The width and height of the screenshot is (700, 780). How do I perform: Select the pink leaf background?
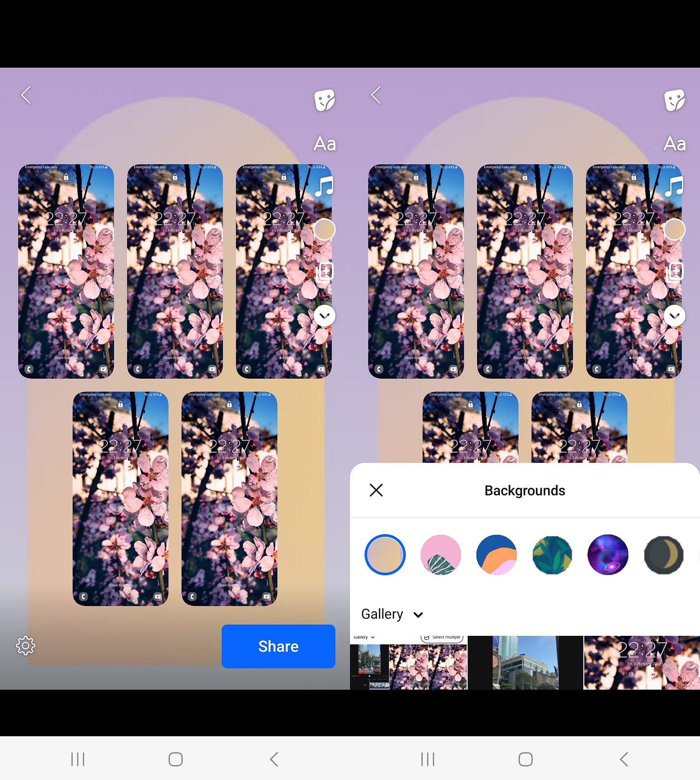[x=441, y=555]
